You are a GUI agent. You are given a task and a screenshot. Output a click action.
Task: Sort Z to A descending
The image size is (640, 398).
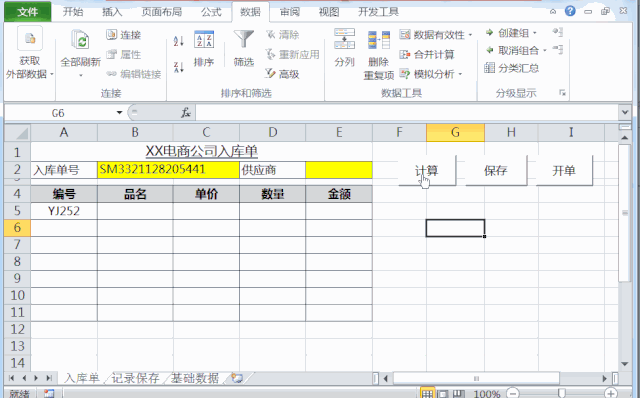(x=178, y=67)
